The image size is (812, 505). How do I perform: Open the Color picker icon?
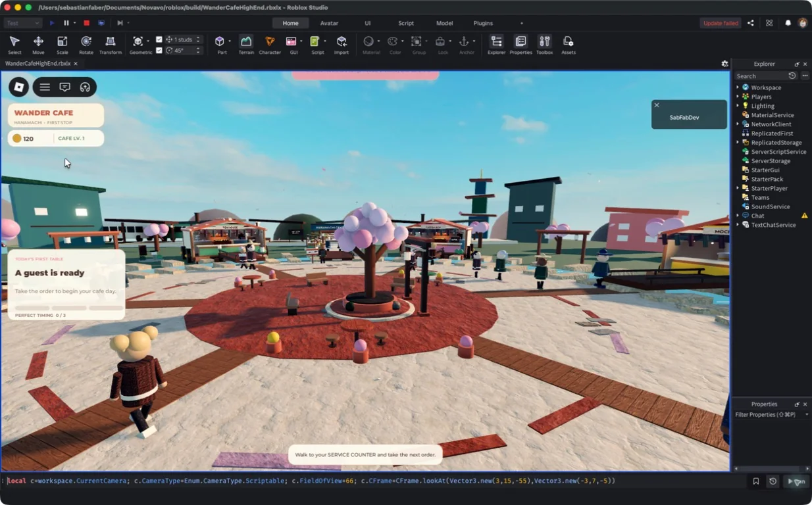tap(392, 41)
